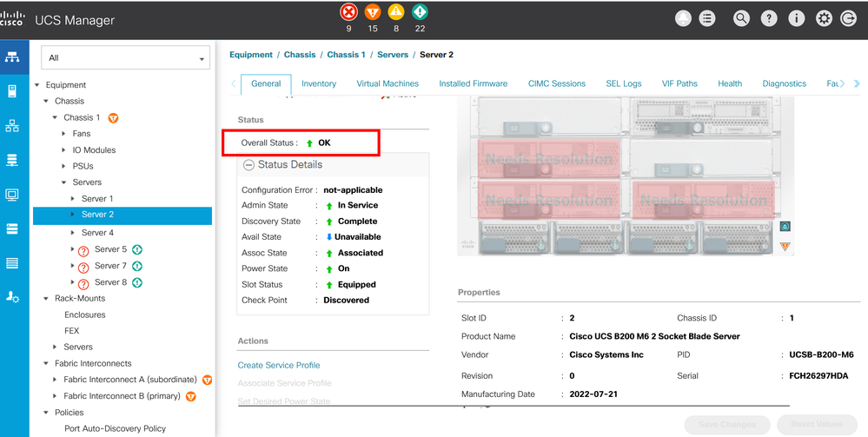Go to Chassis 1 breadcrumb link
This screenshot has width=868, height=437.
[346, 55]
